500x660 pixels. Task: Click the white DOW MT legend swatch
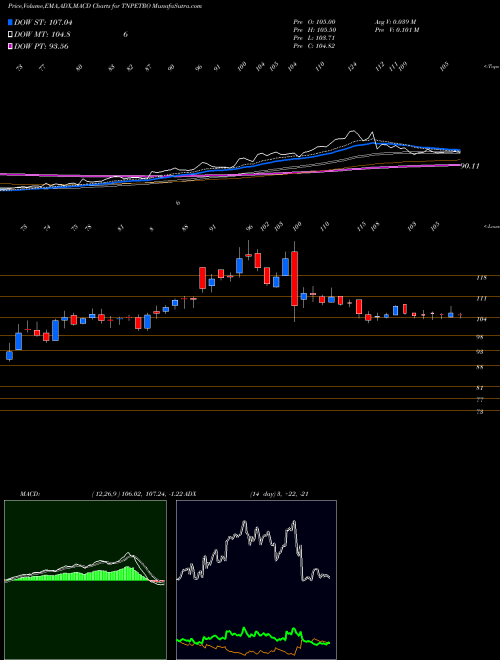(10, 35)
